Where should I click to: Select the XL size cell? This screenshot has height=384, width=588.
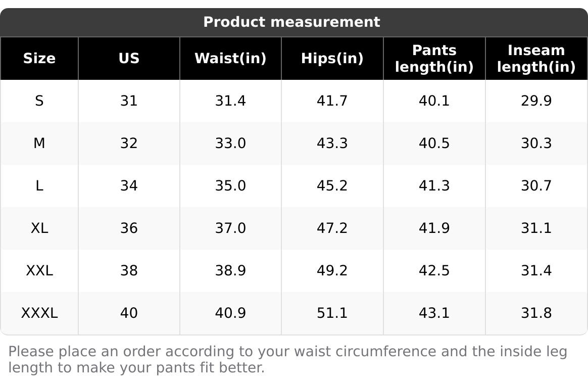pos(39,228)
